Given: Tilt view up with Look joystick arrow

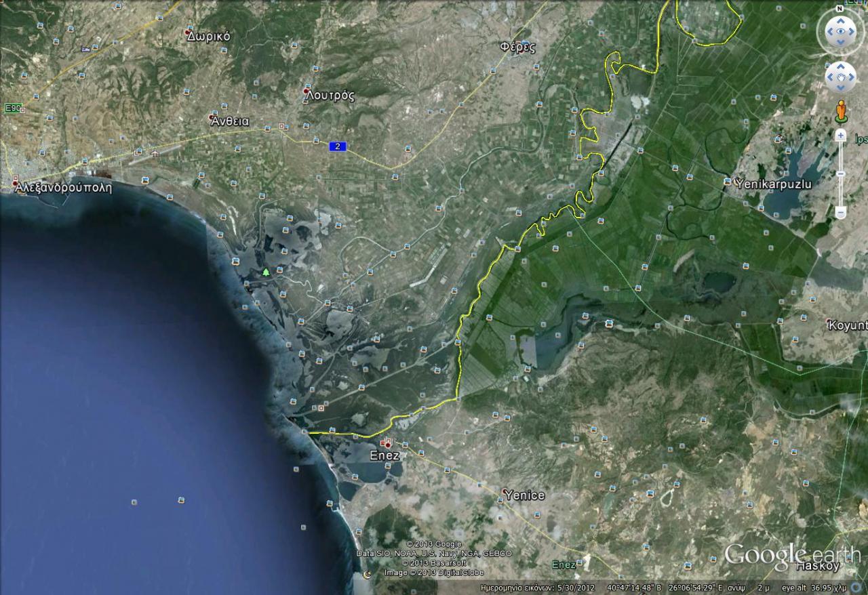Looking at the screenshot, I should [x=841, y=20].
